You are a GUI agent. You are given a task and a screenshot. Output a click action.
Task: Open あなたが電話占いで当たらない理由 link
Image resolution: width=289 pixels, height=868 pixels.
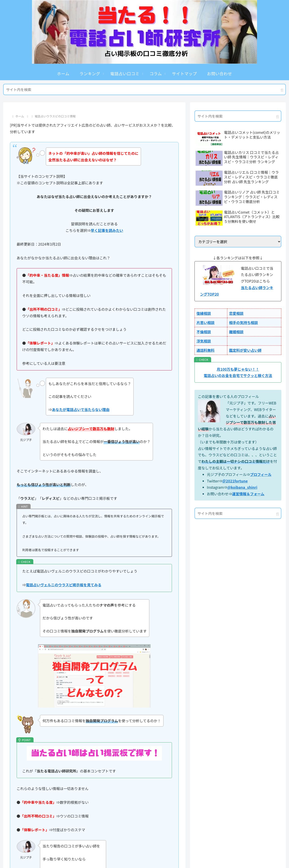(x=80, y=409)
